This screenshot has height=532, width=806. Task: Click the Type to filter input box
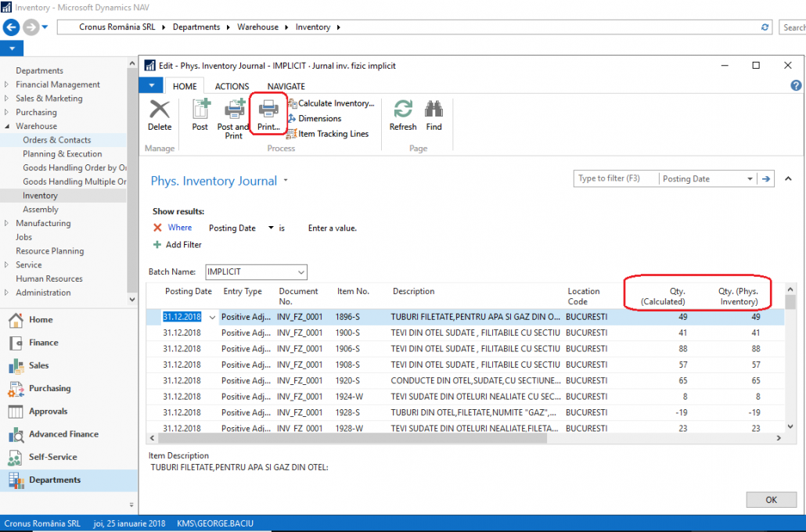point(616,178)
